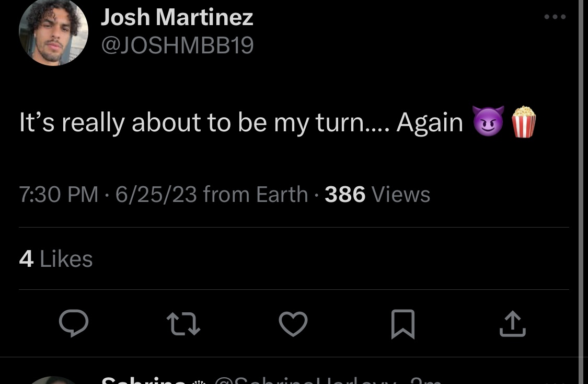Viewport: 588px width, 384px height.
Task: Click the Josh Martinez display name
Action: [x=177, y=17]
